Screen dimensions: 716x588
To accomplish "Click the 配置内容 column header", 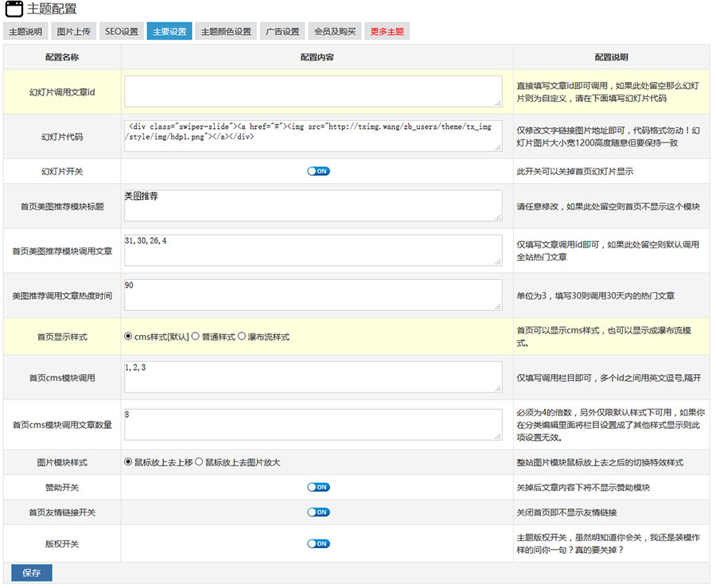I will (x=317, y=57).
